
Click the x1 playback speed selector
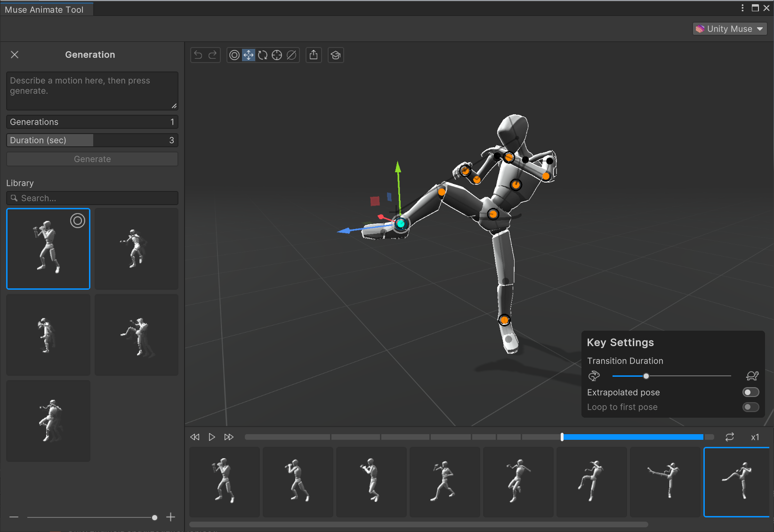click(x=755, y=437)
